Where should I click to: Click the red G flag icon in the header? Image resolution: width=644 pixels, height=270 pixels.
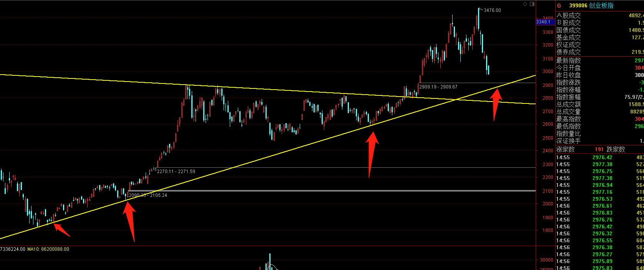559,6
